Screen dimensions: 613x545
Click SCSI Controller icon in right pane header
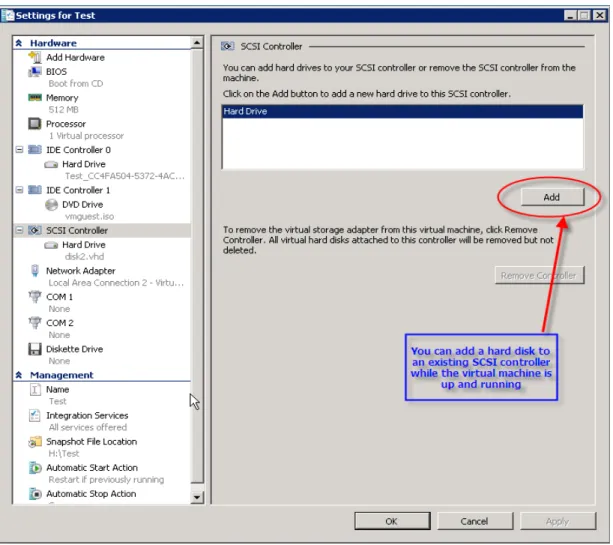pos(228,47)
